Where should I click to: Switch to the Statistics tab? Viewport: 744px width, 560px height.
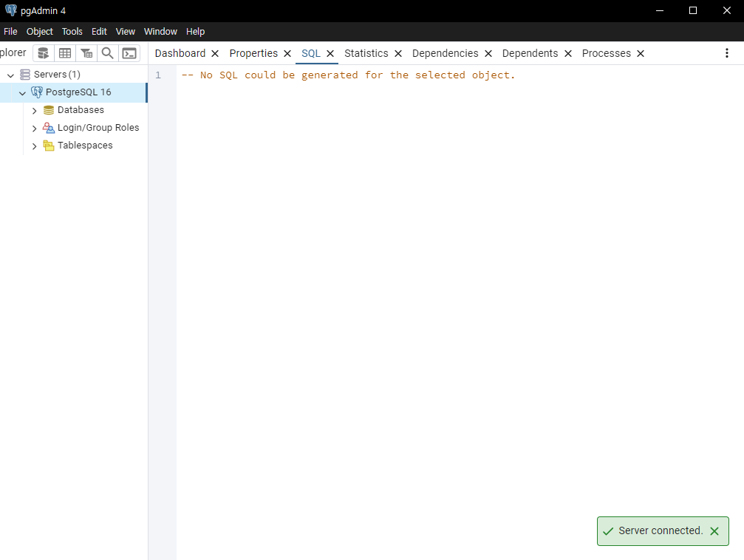point(366,53)
